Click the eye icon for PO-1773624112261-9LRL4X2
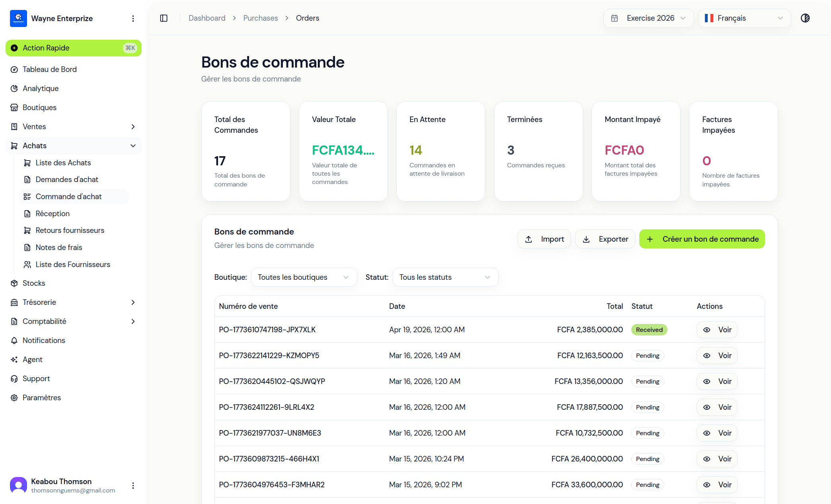 (707, 407)
